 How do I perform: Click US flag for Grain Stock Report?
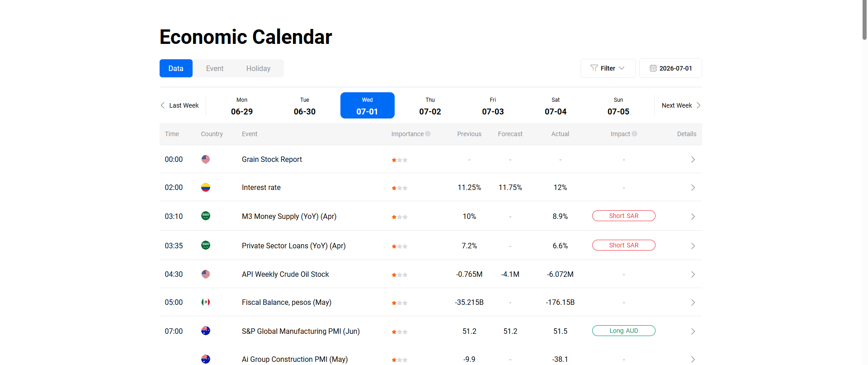coord(206,159)
